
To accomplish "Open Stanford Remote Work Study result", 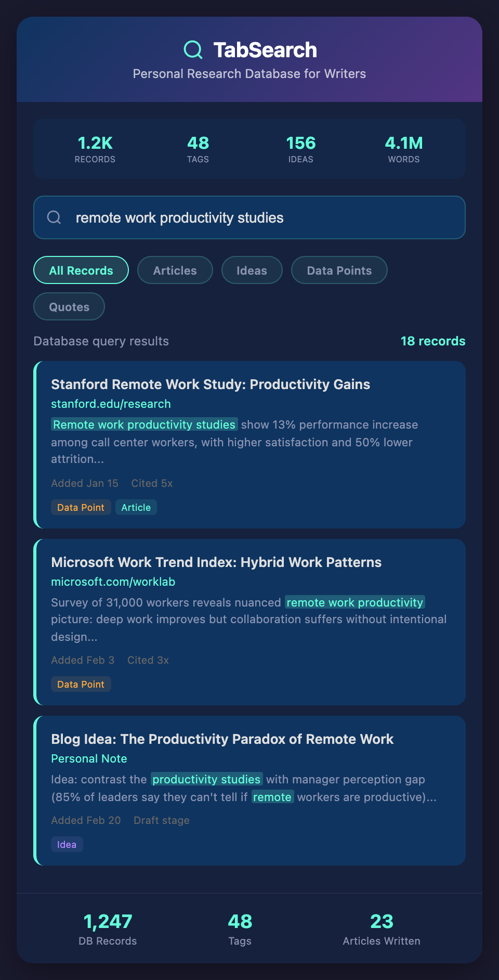I will click(x=211, y=384).
